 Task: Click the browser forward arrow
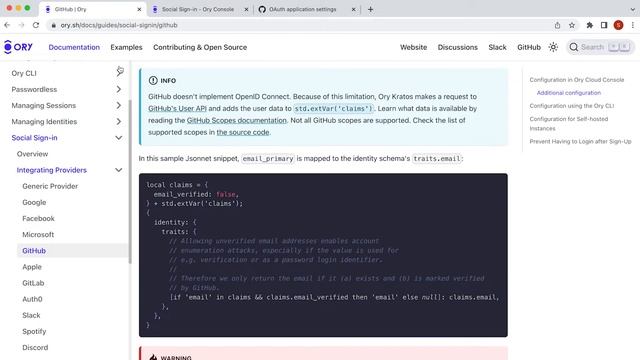(21, 25)
